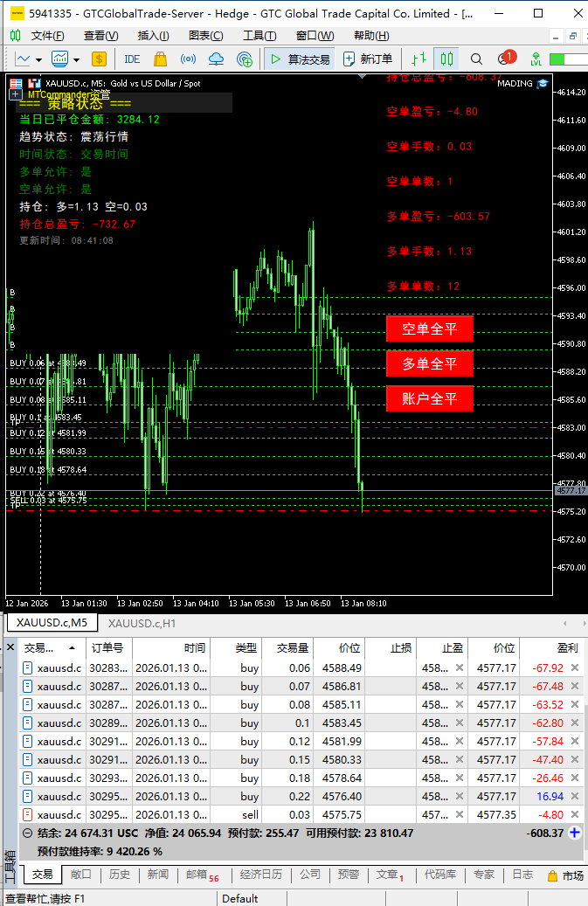Expand the dropdown arrow beside line chart icon

38,59
